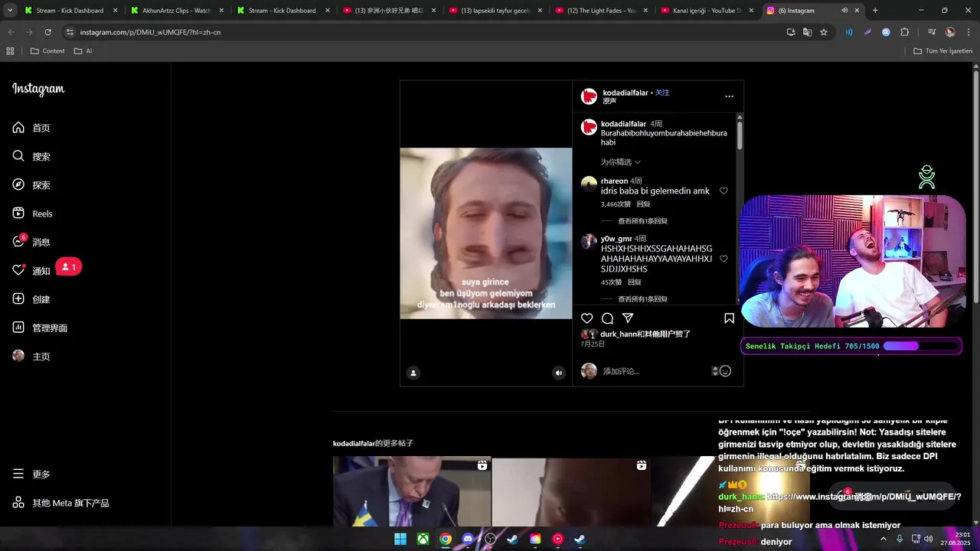Go to Instagram home (首页)
Image resolution: width=980 pixels, height=551 pixels.
pos(31,128)
